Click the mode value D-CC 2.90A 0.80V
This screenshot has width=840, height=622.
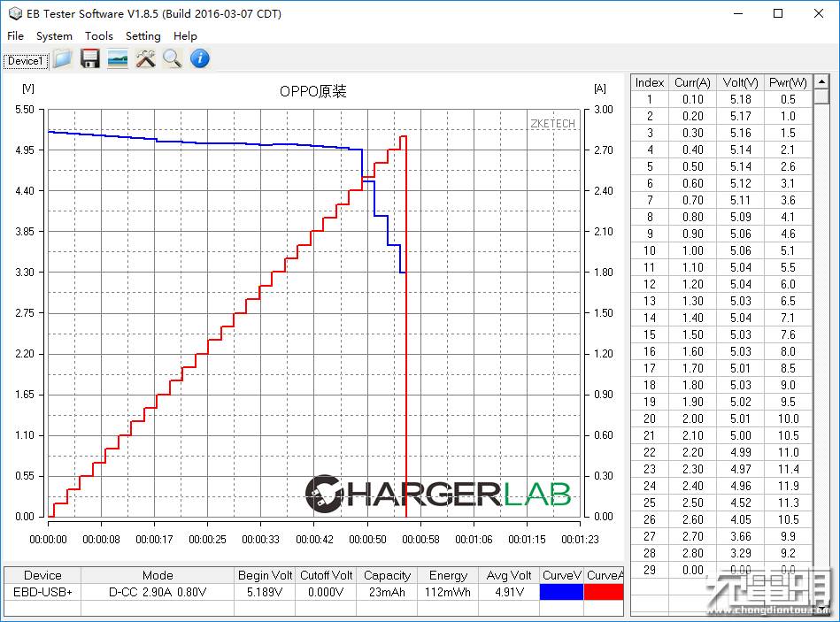pos(158,592)
